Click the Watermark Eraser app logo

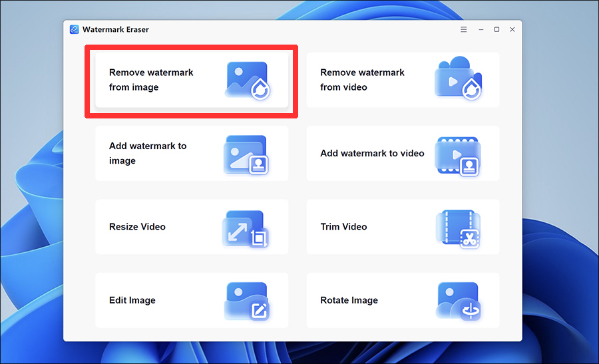pyautogui.click(x=74, y=29)
